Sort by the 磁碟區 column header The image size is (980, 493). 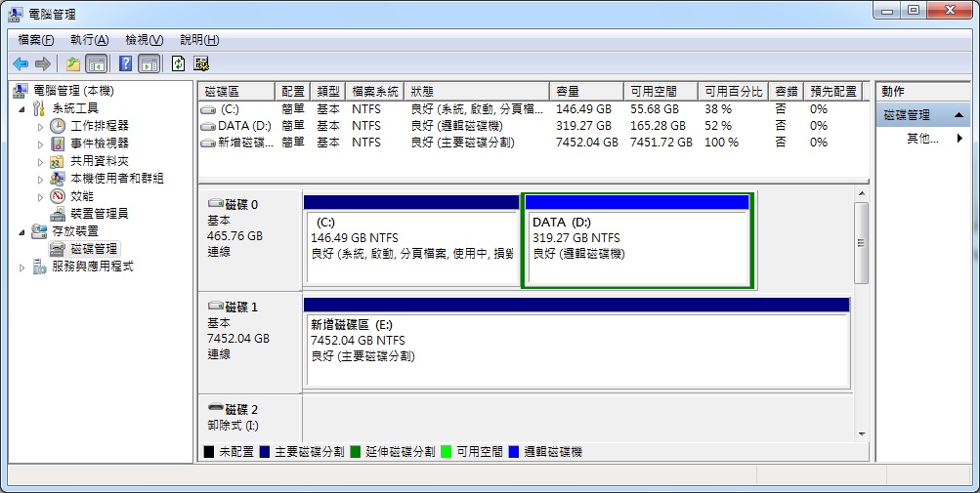(x=237, y=91)
